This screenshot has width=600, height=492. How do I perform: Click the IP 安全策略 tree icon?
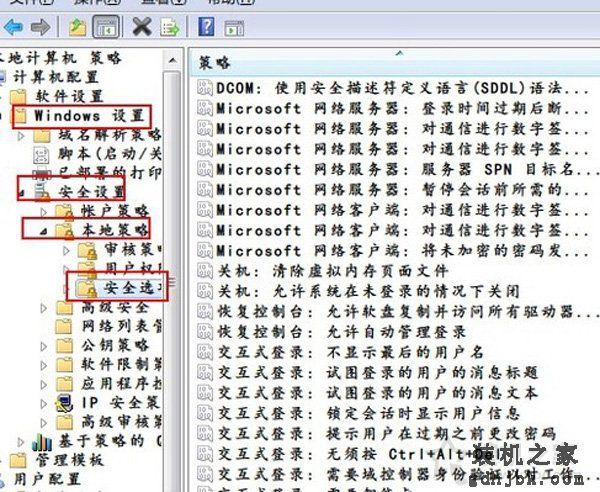(x=64, y=403)
